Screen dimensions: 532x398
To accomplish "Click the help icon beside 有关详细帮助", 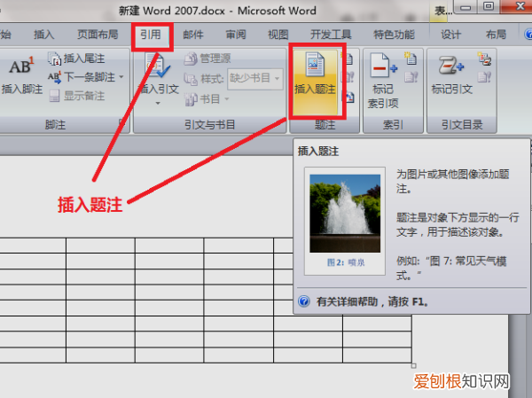I will 304,301.
